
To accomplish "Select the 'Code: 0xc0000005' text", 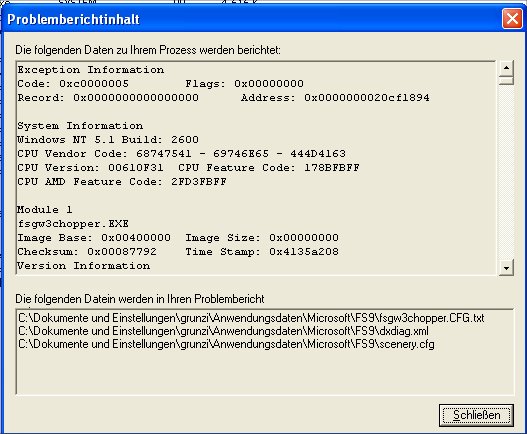I will tap(73, 84).
